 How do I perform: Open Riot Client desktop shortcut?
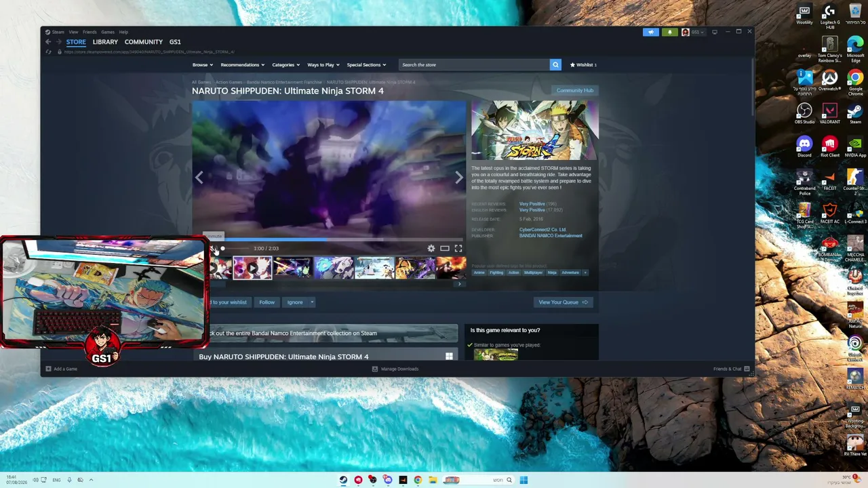829,147
